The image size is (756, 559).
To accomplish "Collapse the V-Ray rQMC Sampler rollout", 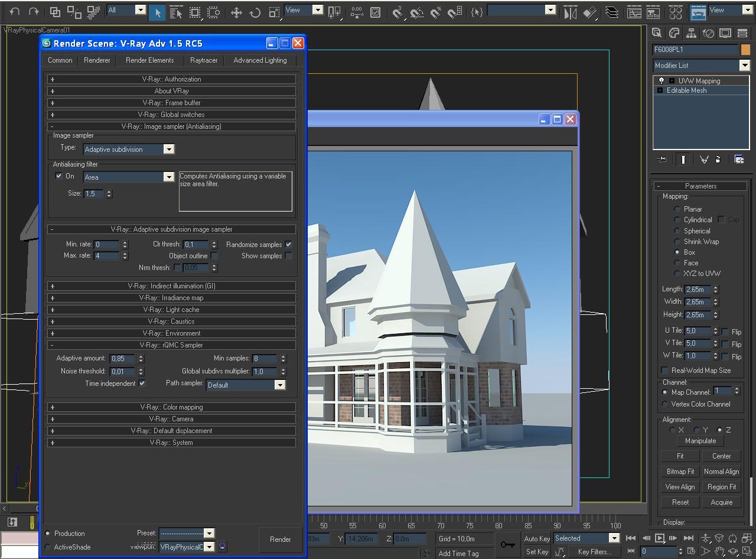I will (171, 345).
